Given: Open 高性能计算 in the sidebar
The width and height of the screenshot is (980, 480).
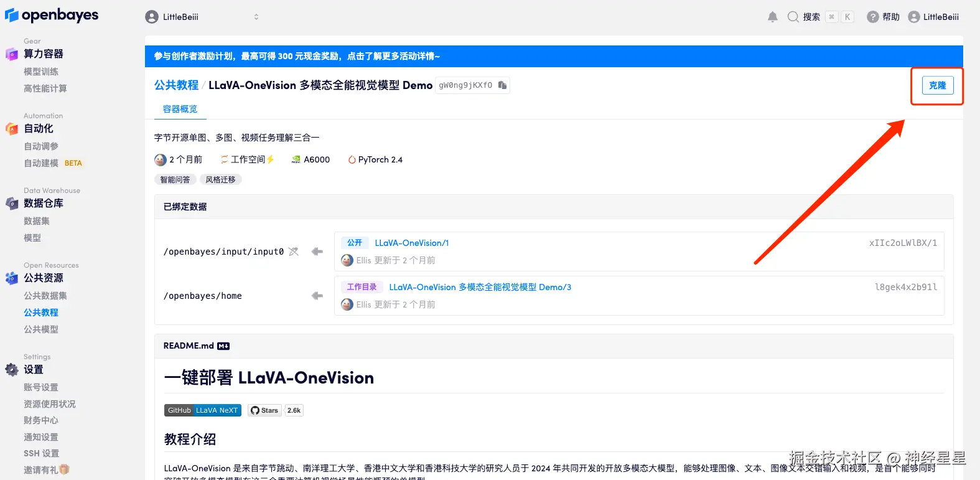Looking at the screenshot, I should [x=45, y=88].
